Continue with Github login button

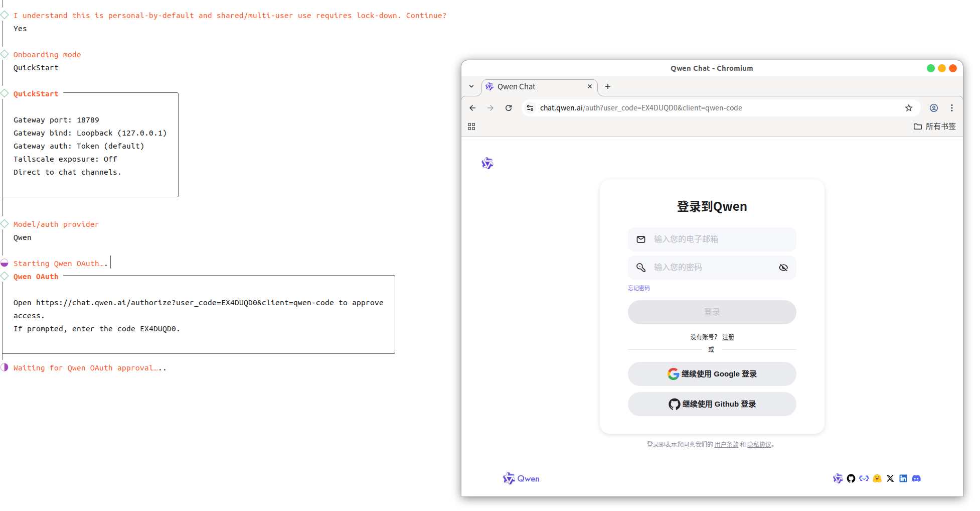(x=712, y=404)
